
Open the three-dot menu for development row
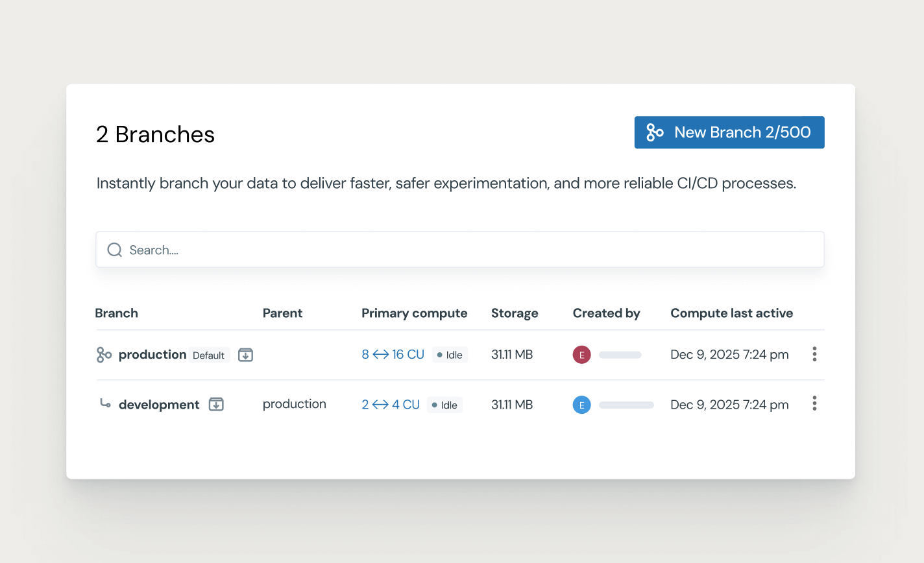814,403
